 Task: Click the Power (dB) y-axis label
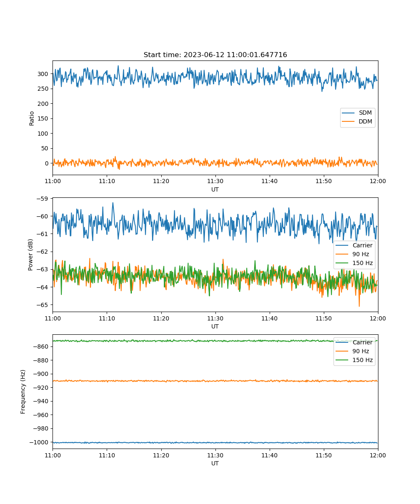[31, 255]
